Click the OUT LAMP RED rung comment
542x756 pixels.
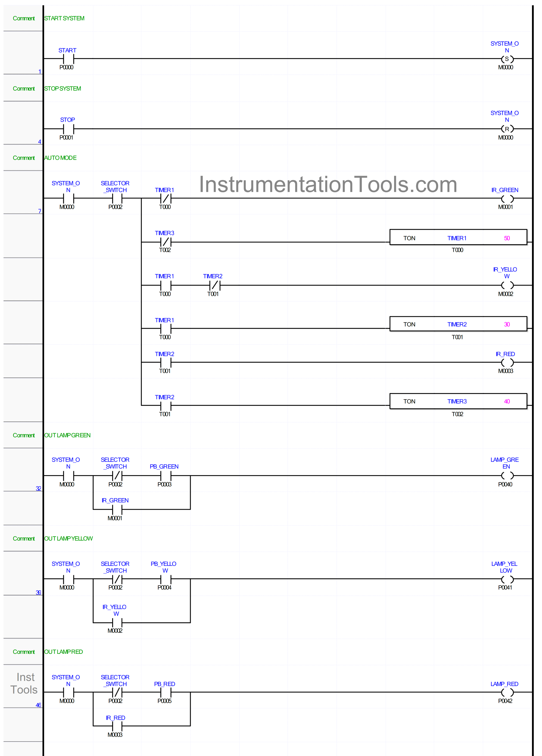coord(63,652)
